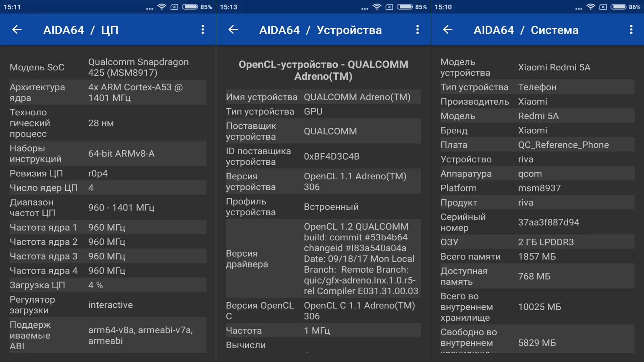Select '0xBF4D3C4B' vendor ID value
The image size is (644, 362).
click(x=331, y=157)
